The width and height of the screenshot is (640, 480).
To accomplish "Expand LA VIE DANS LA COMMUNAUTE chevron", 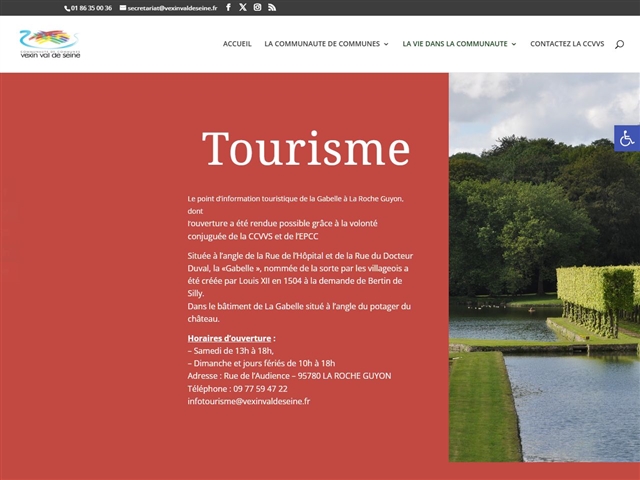I will coord(514,44).
